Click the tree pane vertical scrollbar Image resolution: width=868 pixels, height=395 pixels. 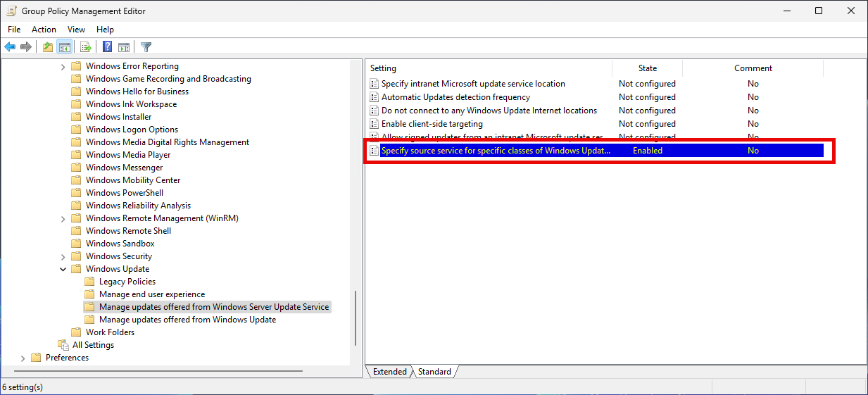pyautogui.click(x=356, y=318)
